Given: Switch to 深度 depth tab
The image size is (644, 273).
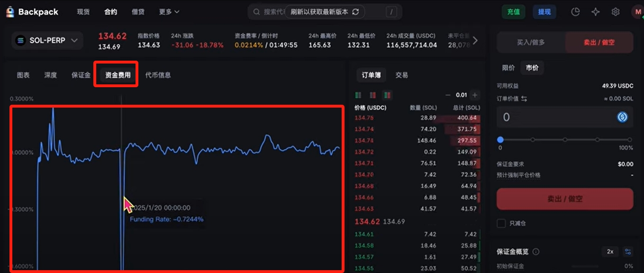Looking at the screenshot, I should (51, 75).
